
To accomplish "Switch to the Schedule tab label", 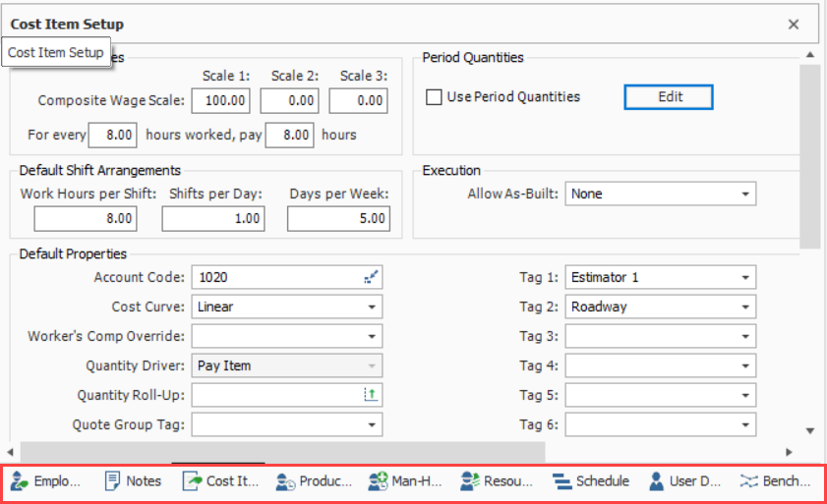I will (x=603, y=481).
